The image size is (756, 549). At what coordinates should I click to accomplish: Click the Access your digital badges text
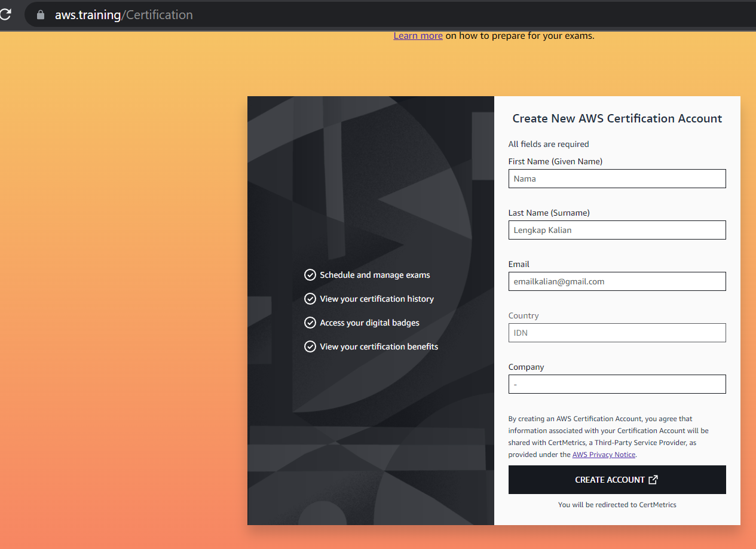[x=369, y=323]
